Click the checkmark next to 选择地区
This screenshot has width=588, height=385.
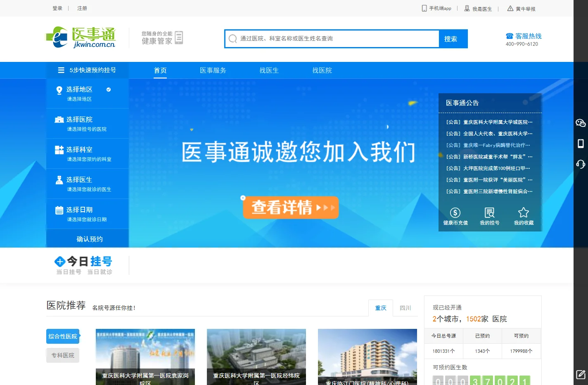pos(109,90)
